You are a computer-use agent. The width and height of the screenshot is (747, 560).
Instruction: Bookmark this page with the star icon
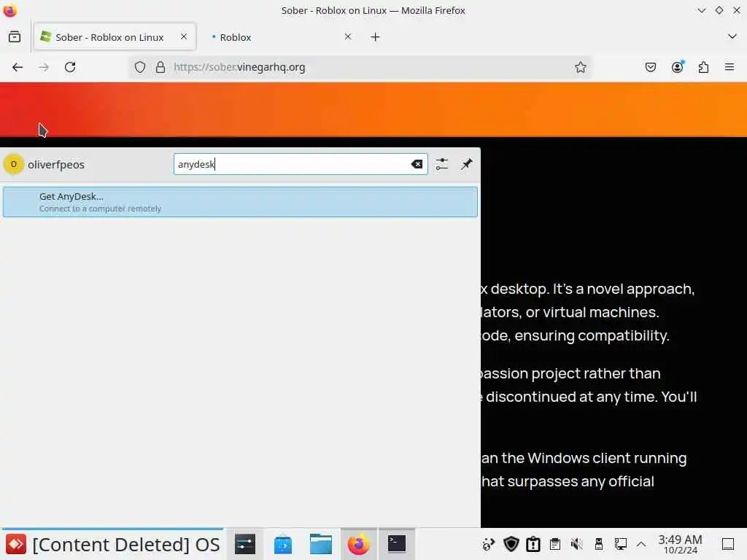click(x=580, y=67)
